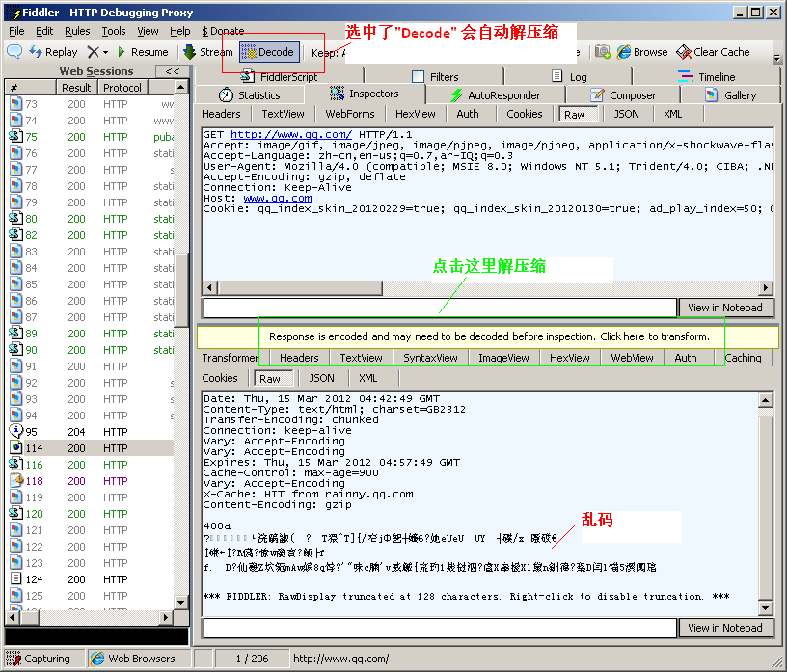This screenshot has height=672, width=787.
Task: Open the Web Browsers process filter
Action: coord(133,659)
